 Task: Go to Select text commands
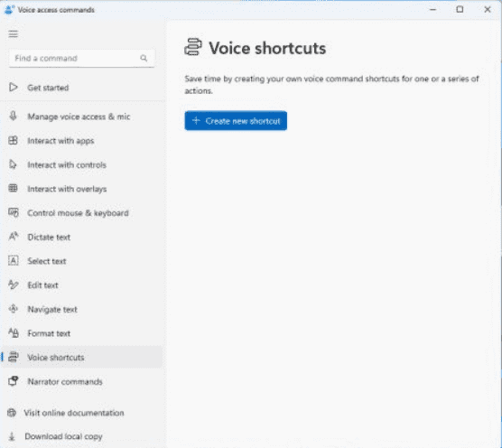(x=82, y=261)
